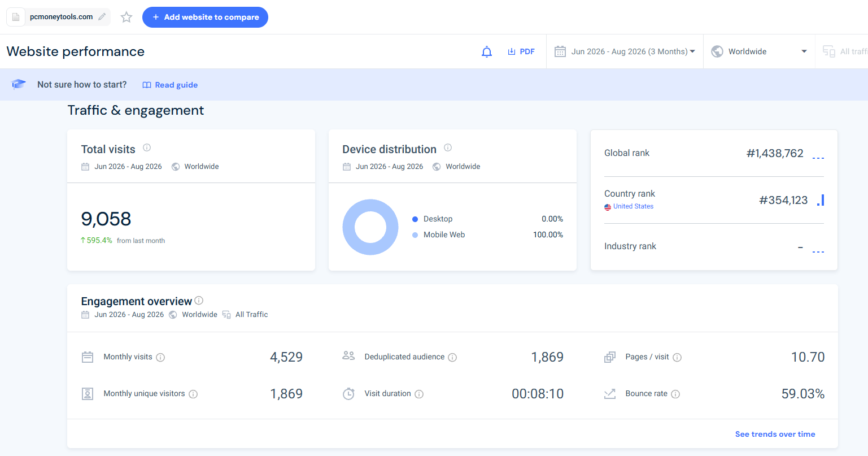Open See trends over time link
The height and width of the screenshot is (456, 868).
[x=775, y=434]
